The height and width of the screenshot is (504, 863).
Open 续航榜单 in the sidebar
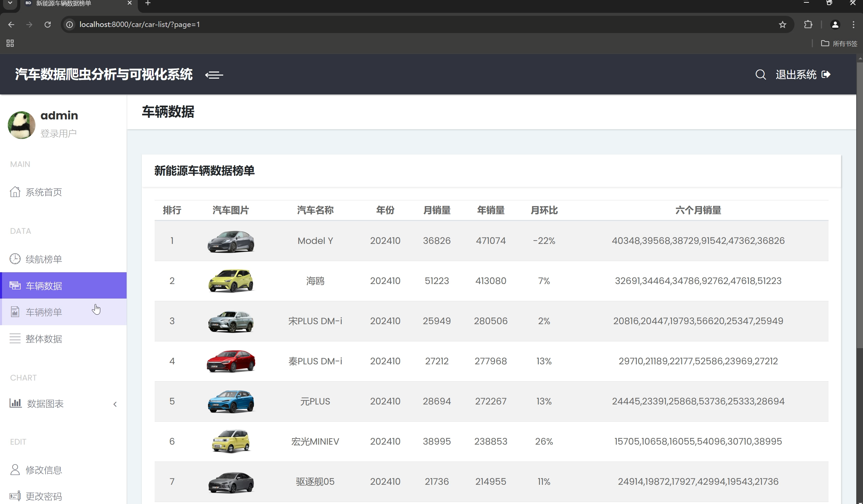(44, 259)
